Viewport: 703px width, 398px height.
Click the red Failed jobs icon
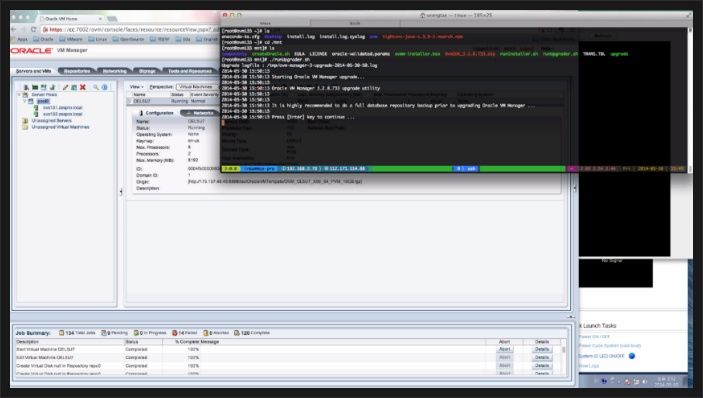click(175, 333)
